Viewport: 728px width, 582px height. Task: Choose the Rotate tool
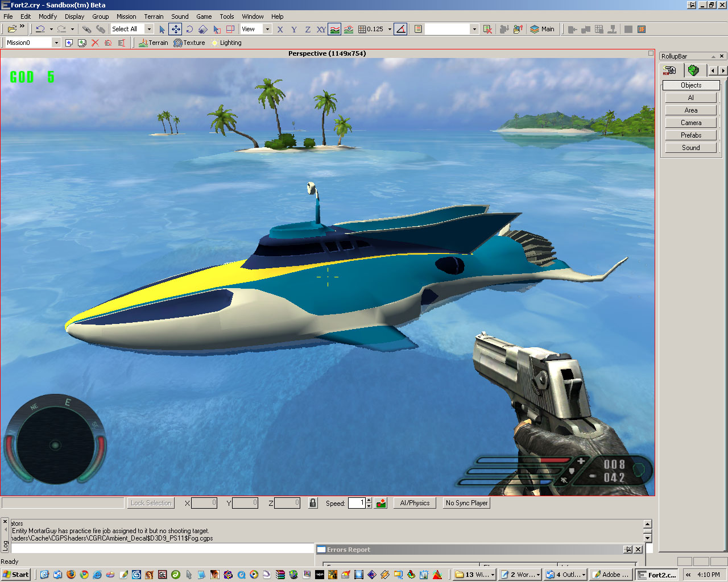point(189,29)
